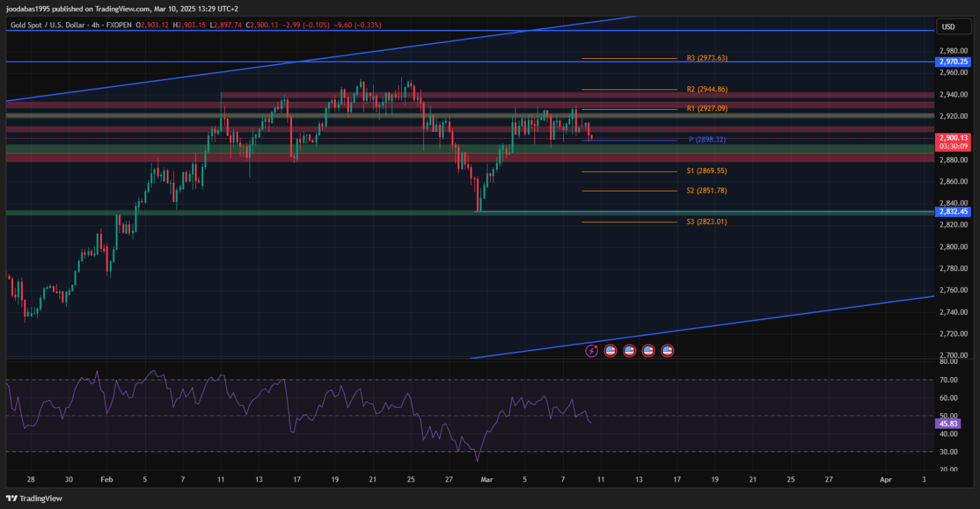The image size is (980, 509).
Task: Click the 2,970.25 blue price label
Action: 954,62
